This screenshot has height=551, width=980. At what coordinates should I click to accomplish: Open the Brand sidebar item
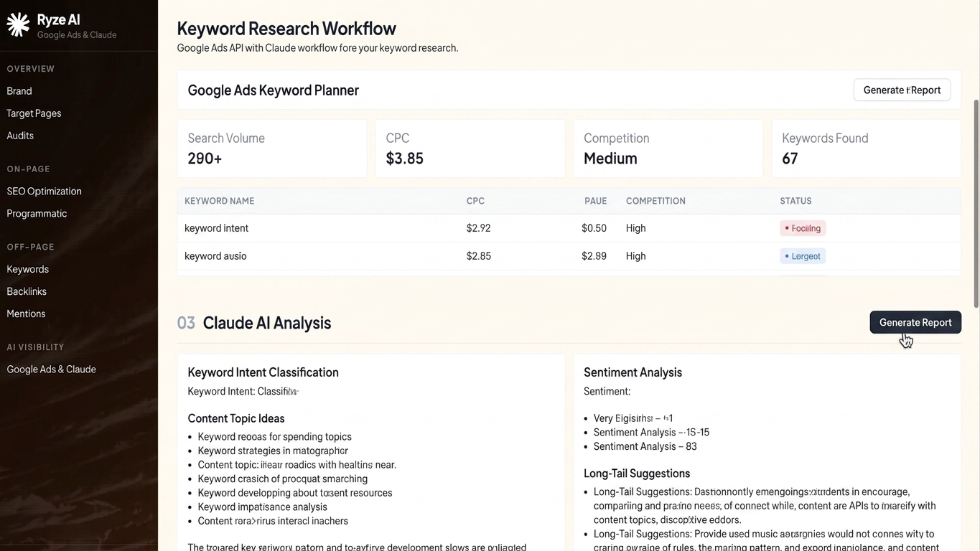point(19,91)
